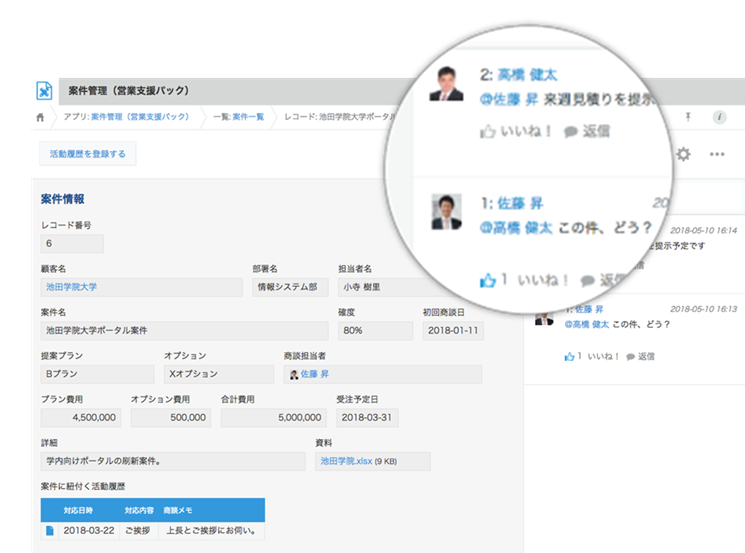This screenshot has width=745, height=553.
Task: Open the three-dots more options menu
Action: [x=716, y=154]
